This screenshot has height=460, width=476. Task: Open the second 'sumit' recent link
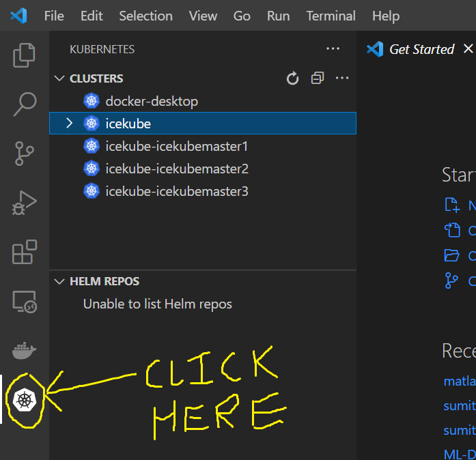click(460, 430)
